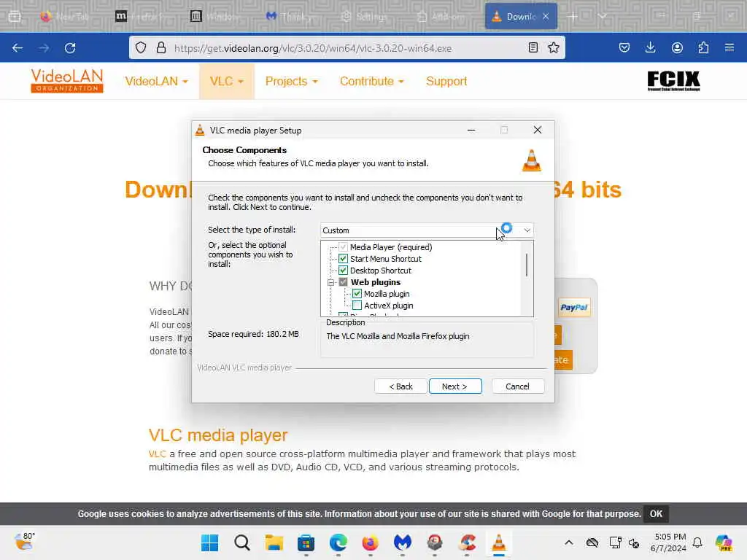This screenshot has height=560, width=747.
Task: Toggle reader view icon in address bar
Action: point(533,47)
